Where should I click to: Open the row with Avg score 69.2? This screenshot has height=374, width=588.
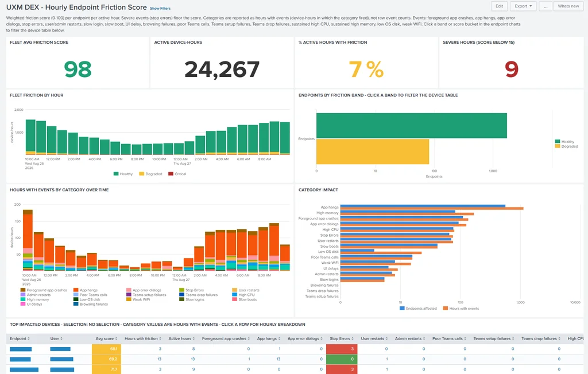(x=295, y=359)
